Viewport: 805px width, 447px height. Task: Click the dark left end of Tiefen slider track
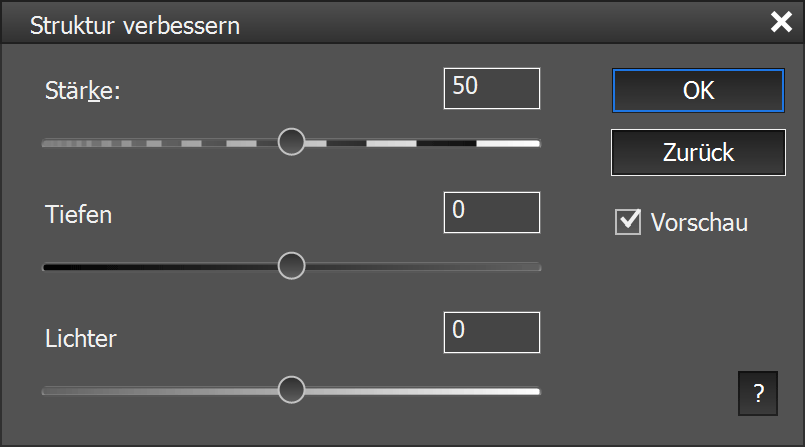coord(50,267)
